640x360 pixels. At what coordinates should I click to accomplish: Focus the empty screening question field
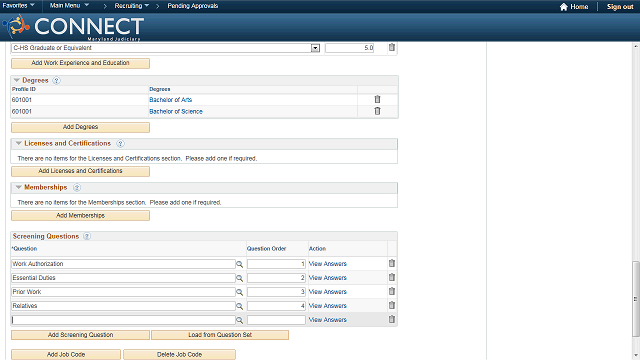click(123, 320)
